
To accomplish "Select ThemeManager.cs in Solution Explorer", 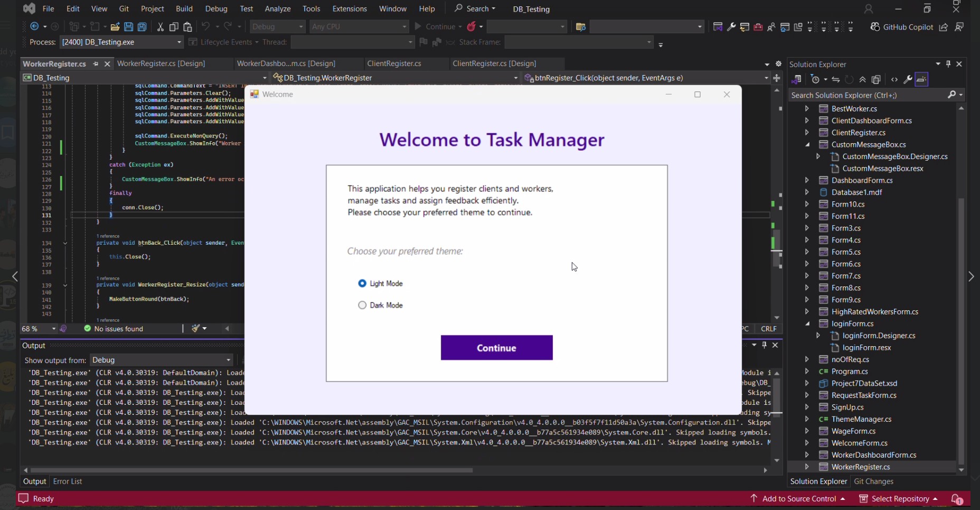I will [861, 419].
